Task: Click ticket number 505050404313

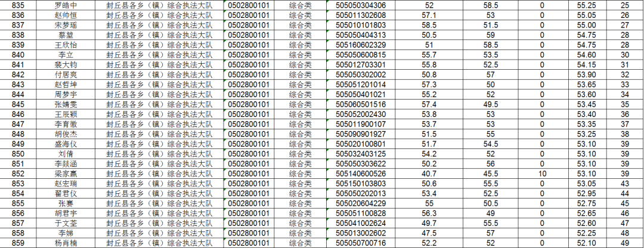Action: coord(361,35)
